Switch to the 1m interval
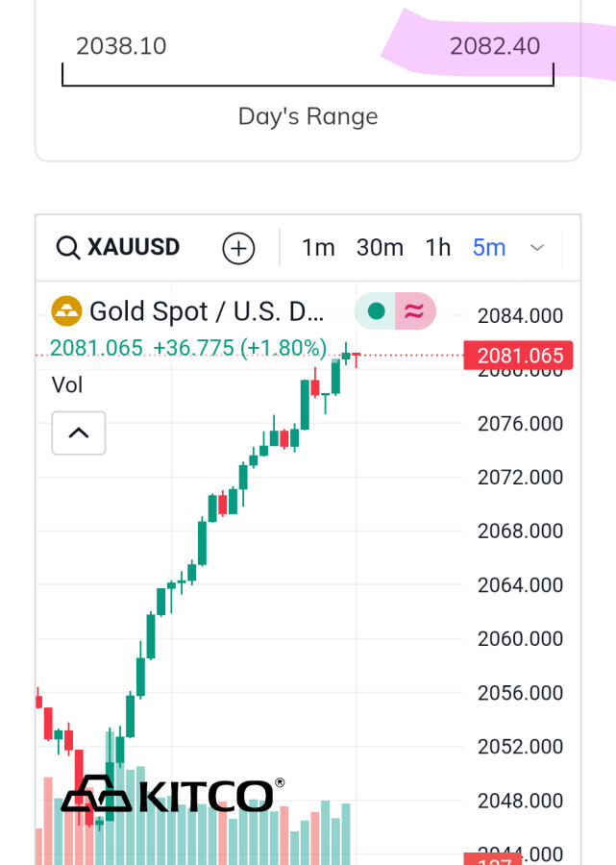Image resolution: width=616 pixels, height=865 pixels. (x=318, y=248)
